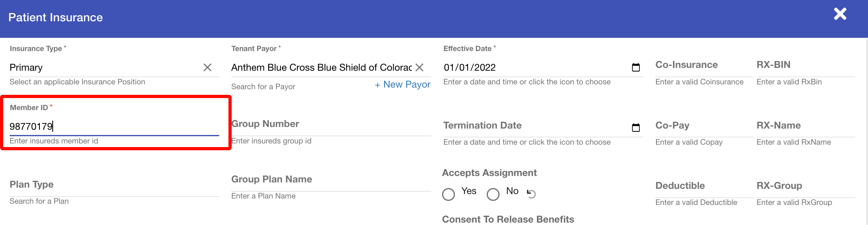868x225 pixels.
Task: Open the Tenant Payor search dropdown
Action: click(321, 67)
